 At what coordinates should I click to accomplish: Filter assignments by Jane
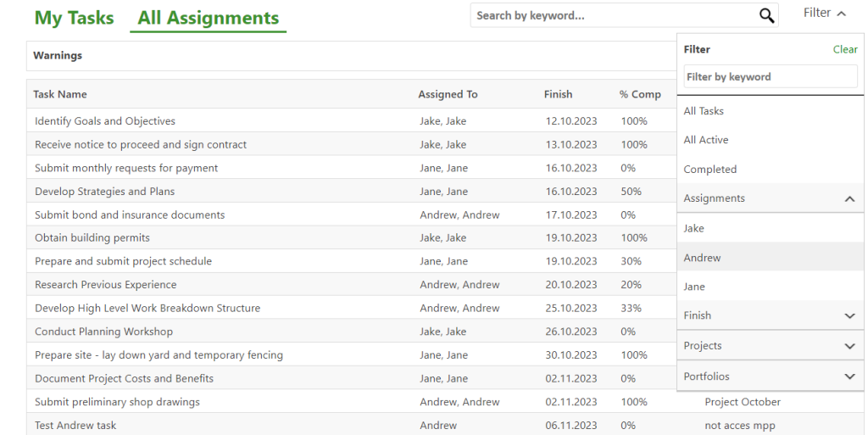pos(694,287)
